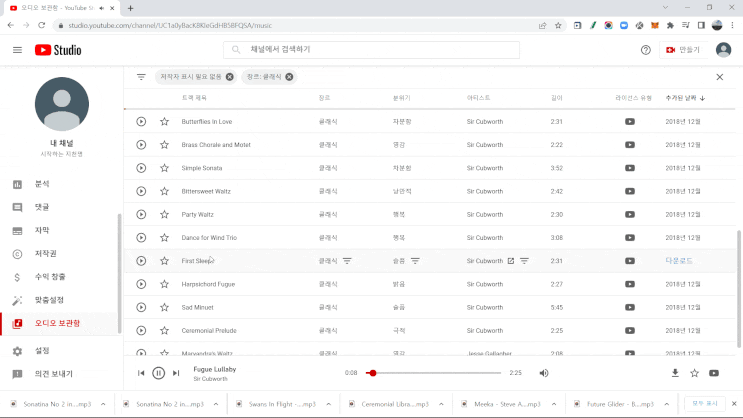Expand options for Meeka - Steve A download
743x418 pixels.
tap(554, 404)
